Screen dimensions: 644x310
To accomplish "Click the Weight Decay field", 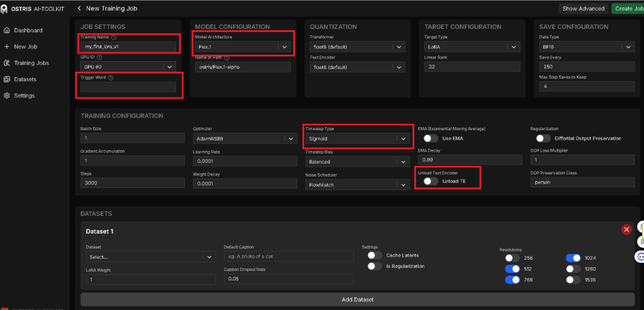I will [245, 184].
